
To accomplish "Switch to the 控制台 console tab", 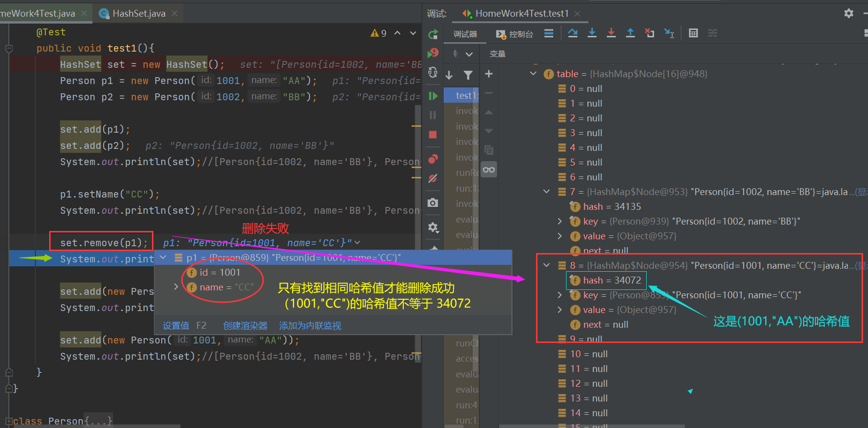I will tap(514, 34).
